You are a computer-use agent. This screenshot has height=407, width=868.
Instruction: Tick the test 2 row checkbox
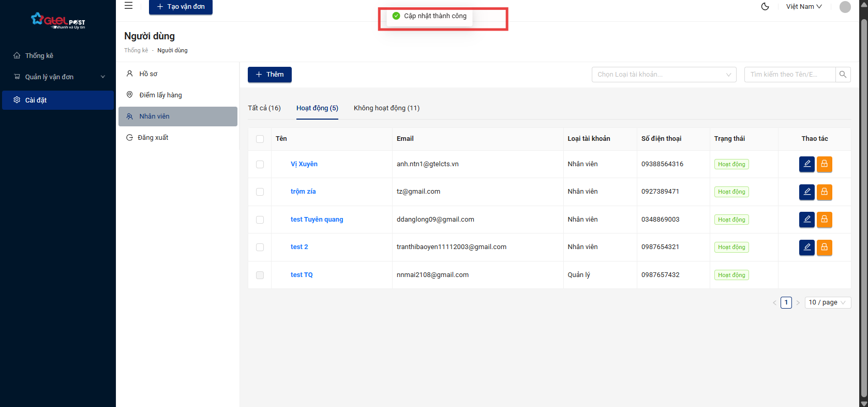[260, 247]
